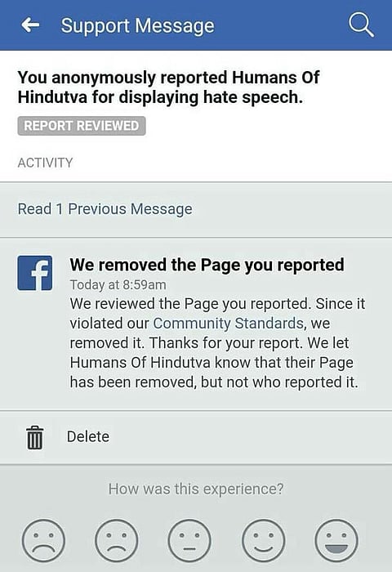The width and height of the screenshot is (392, 572).
Task: Select the very happy grinning face
Action: (x=336, y=541)
